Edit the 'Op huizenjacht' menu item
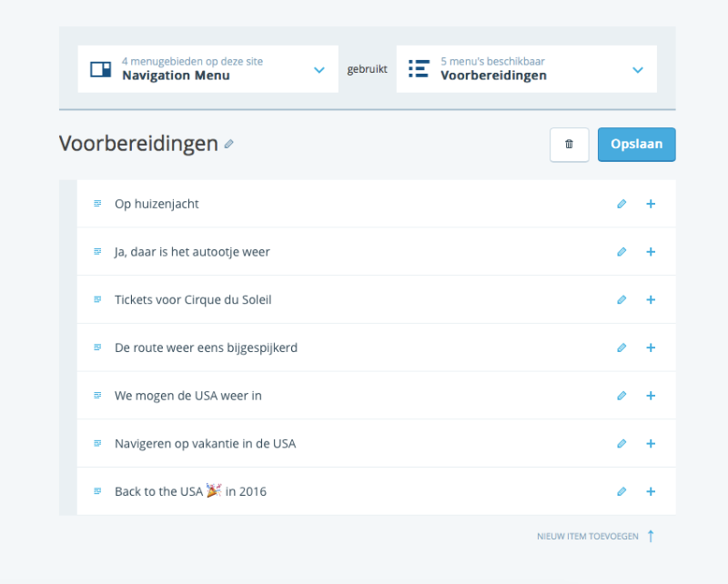 tap(622, 204)
